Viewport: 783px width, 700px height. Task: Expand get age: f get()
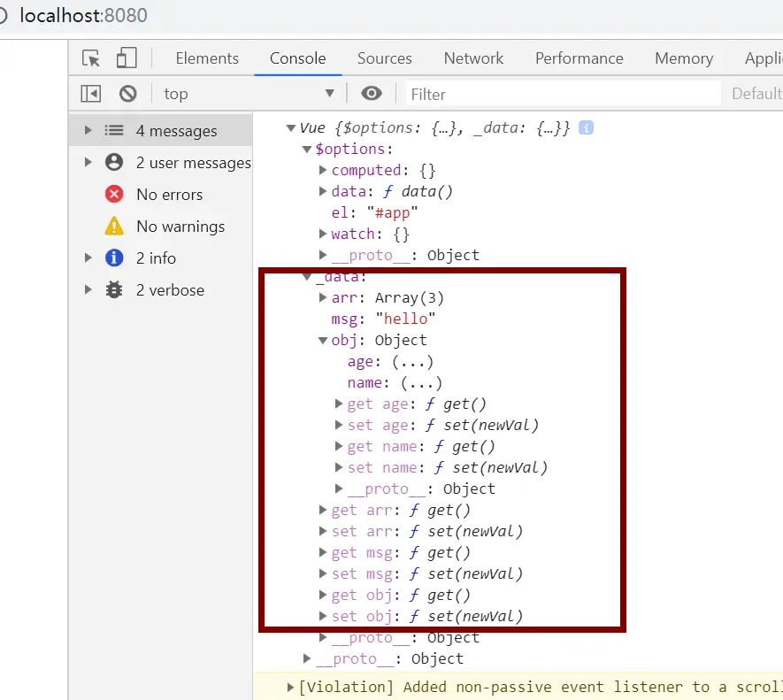[x=339, y=404]
